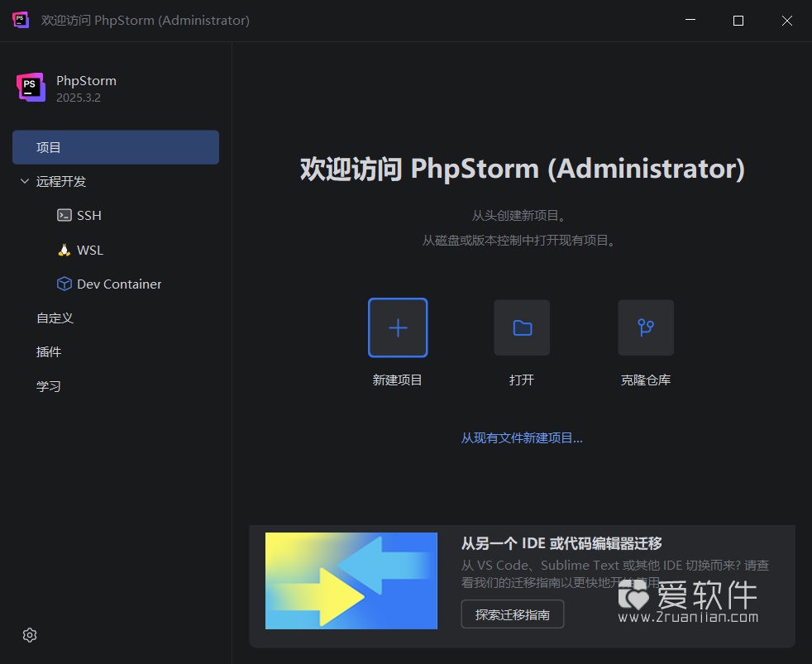The height and width of the screenshot is (664, 812).
Task: Open settings via bottom-left gear icon
Action: click(30, 635)
